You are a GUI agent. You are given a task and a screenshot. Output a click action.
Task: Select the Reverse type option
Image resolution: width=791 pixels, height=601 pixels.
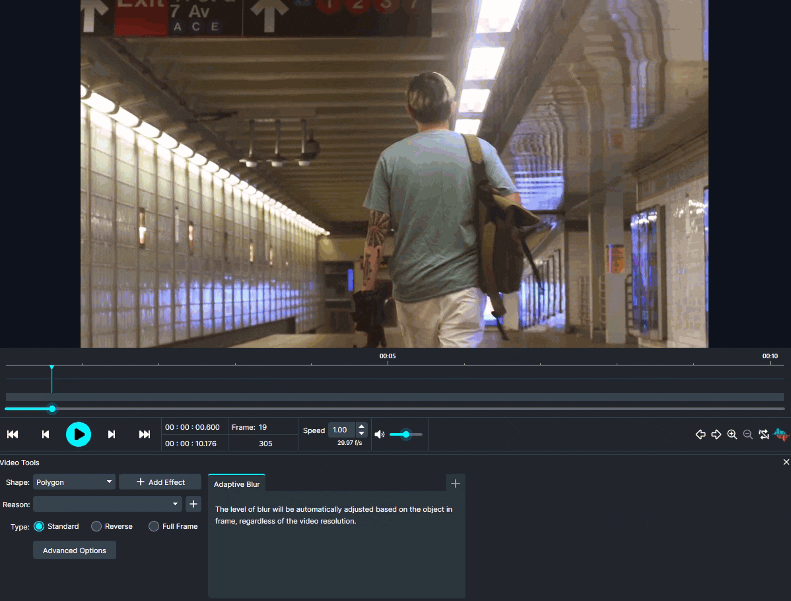point(97,526)
